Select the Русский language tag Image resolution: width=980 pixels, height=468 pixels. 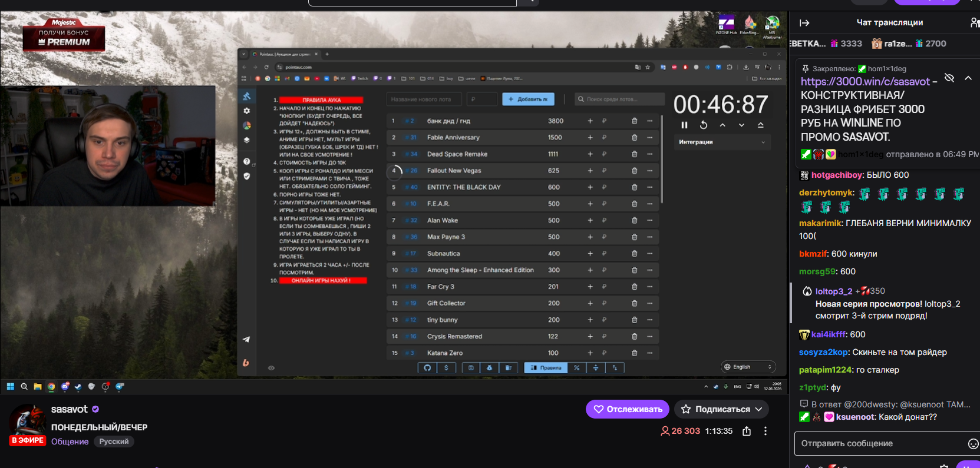114,442
